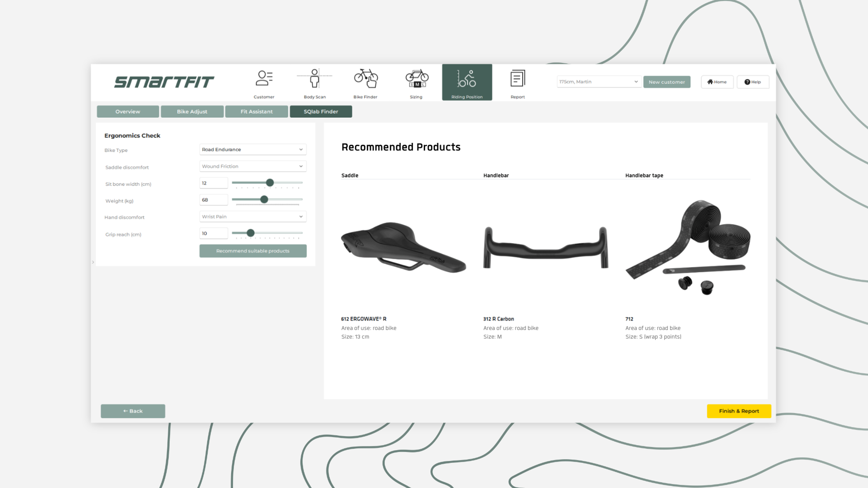Viewport: 868px width, 488px height.
Task: Open Help with the question mark icon
Action: [747, 82]
